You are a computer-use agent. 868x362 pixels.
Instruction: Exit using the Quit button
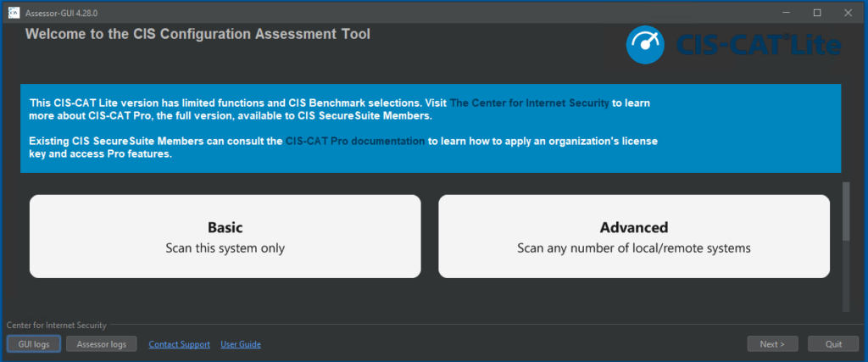coord(834,343)
